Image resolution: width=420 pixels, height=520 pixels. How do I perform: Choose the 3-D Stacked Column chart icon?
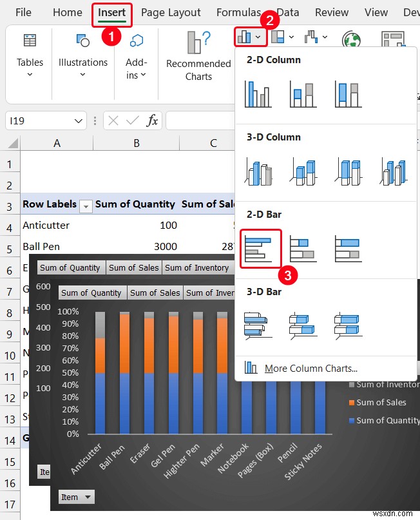[303, 171]
